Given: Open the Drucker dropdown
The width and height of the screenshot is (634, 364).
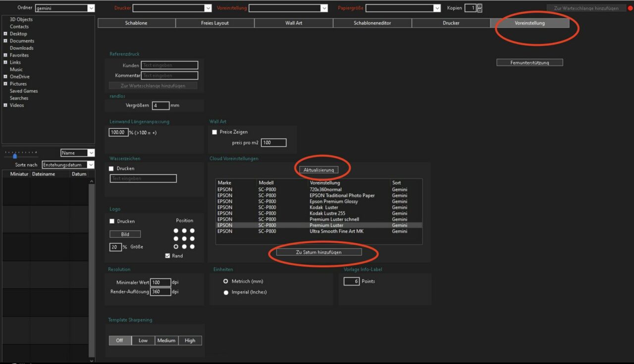Looking at the screenshot, I should (208, 8).
